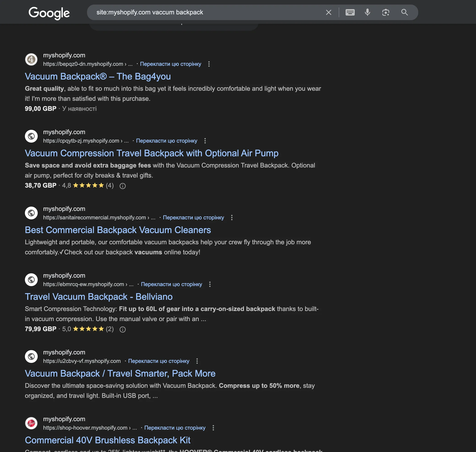Viewport: 476px width, 452px height.
Task: Open search by image camera icon
Action: click(386, 12)
